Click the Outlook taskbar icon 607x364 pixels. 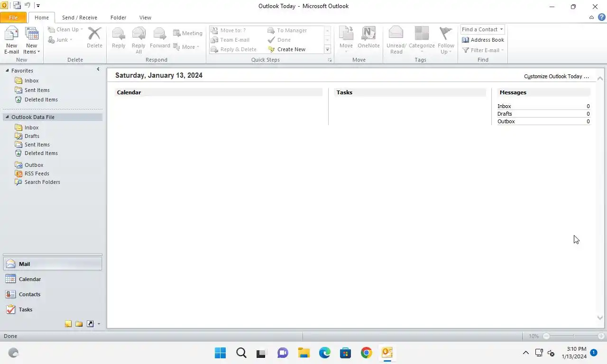(387, 353)
